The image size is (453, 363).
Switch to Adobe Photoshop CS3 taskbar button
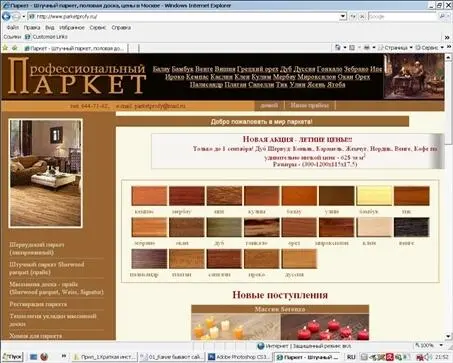pos(239,357)
